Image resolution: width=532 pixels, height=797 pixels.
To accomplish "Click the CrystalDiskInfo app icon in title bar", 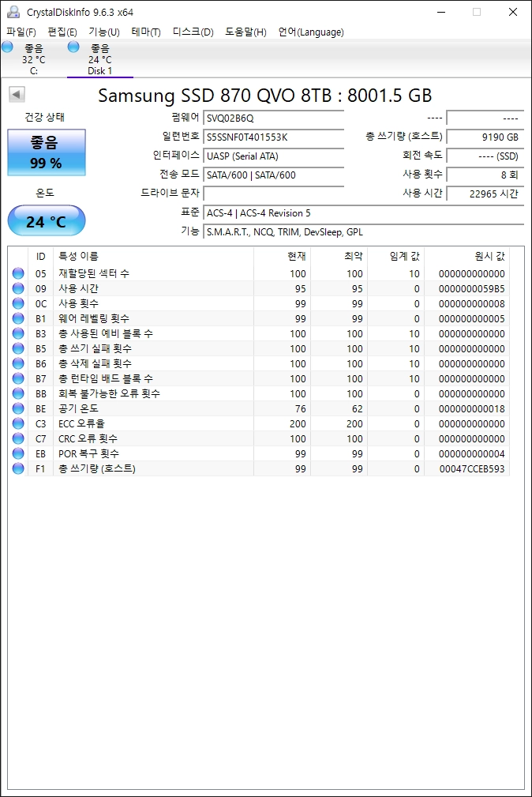I will [x=13, y=12].
